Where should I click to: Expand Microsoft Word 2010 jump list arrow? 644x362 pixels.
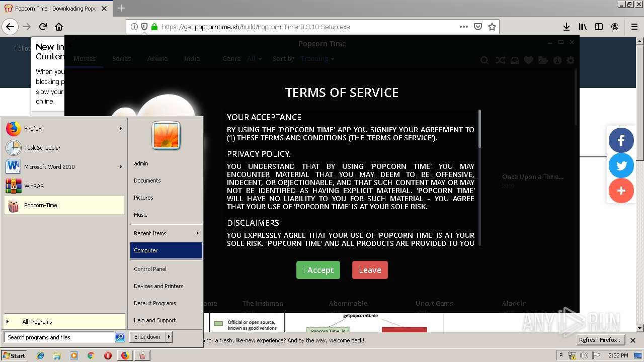point(120,167)
